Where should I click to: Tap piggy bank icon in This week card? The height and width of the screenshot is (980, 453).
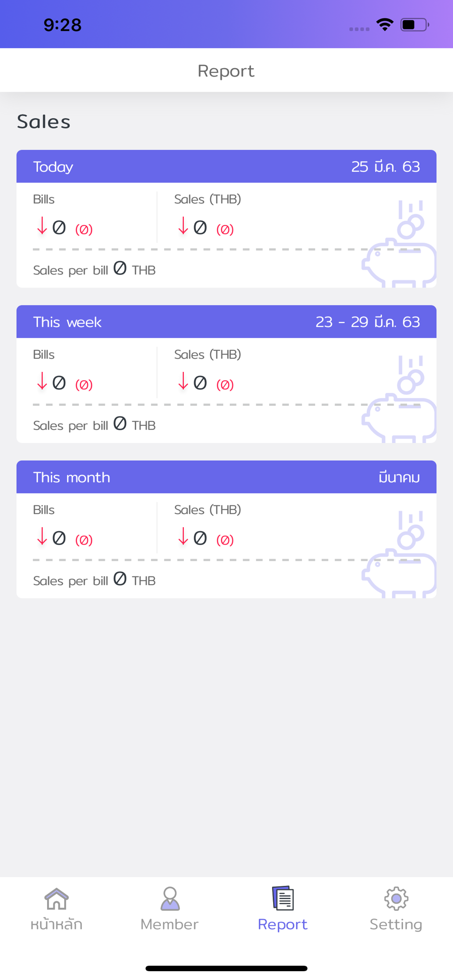[x=399, y=399]
